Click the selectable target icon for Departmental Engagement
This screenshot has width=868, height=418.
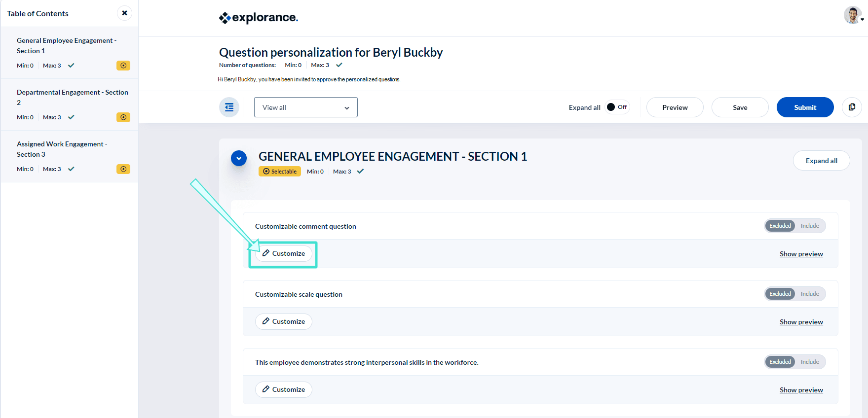123,117
